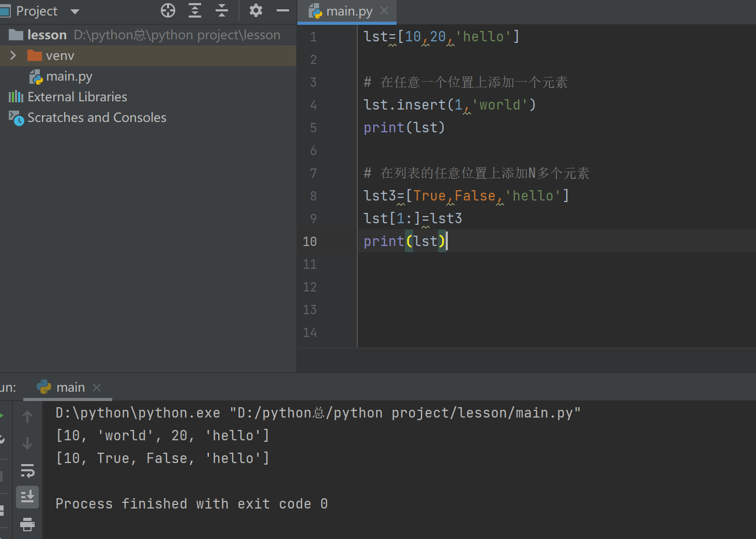This screenshot has height=539, width=756.
Task: Click line number 10 in the gutter
Action: point(310,241)
